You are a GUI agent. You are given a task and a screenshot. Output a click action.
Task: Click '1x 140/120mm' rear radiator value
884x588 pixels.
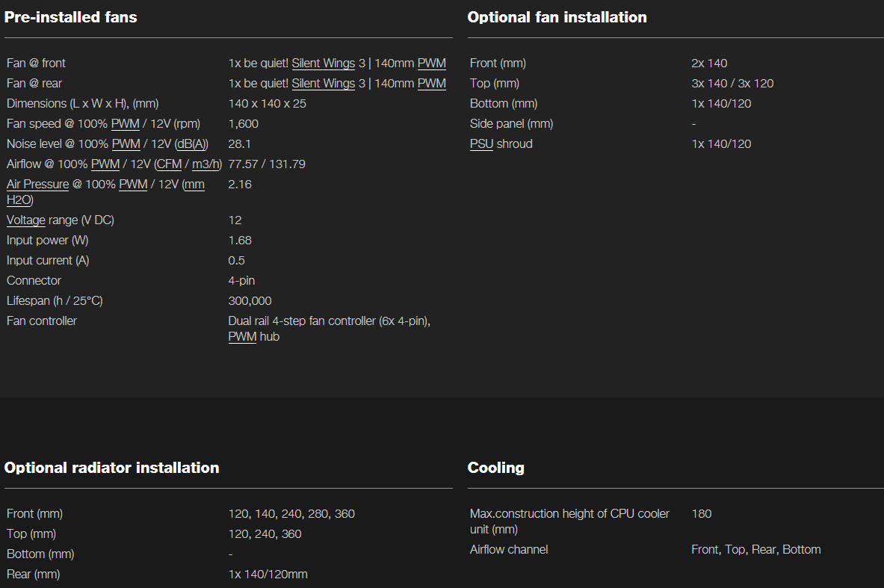tap(268, 575)
